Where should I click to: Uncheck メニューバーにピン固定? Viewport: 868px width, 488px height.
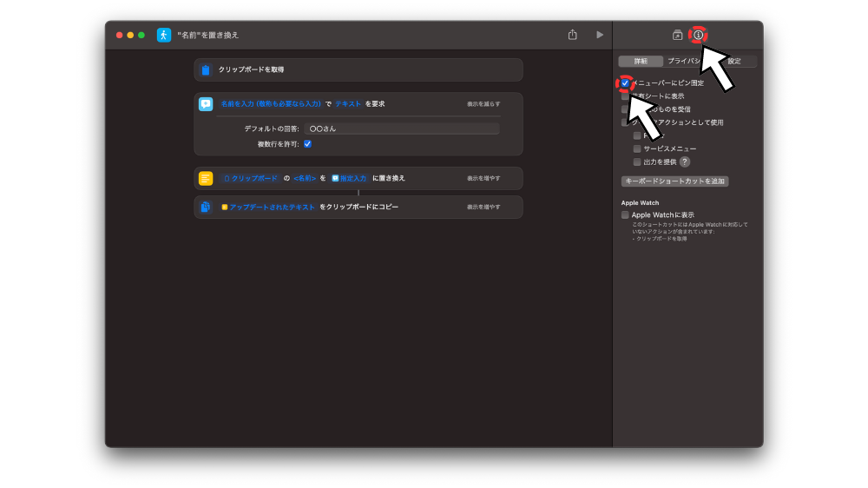(x=625, y=83)
